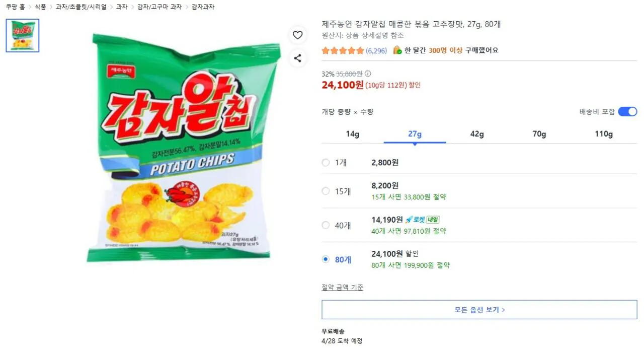This screenshot has height=349, width=644.
Task: Disable the 배송비 포함 toggle
Action: [628, 111]
